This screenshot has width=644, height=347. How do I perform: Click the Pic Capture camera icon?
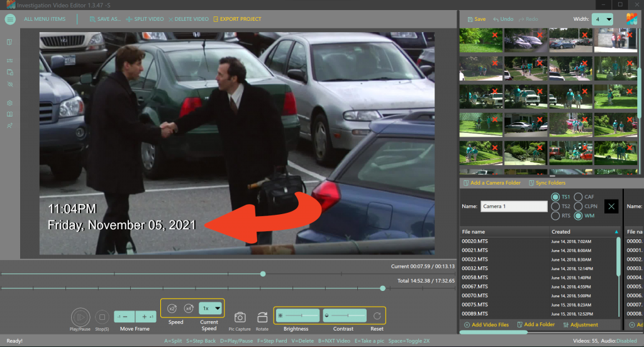(240, 317)
